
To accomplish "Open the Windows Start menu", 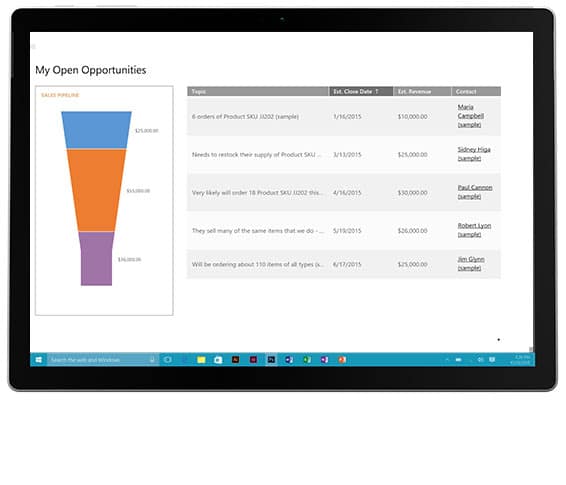I will (38, 360).
